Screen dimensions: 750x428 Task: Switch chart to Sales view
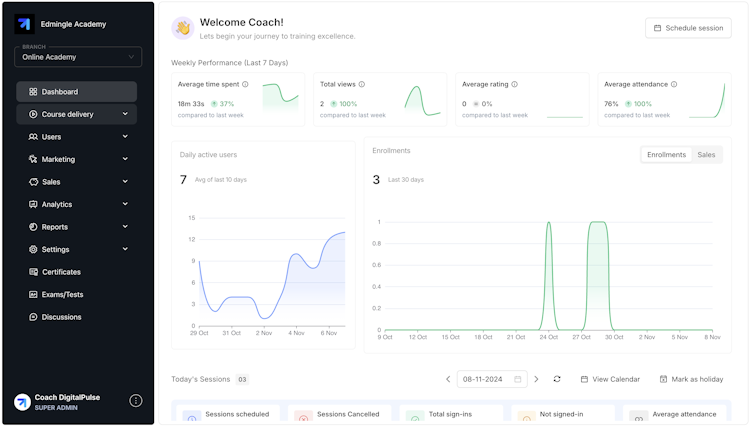[706, 155]
